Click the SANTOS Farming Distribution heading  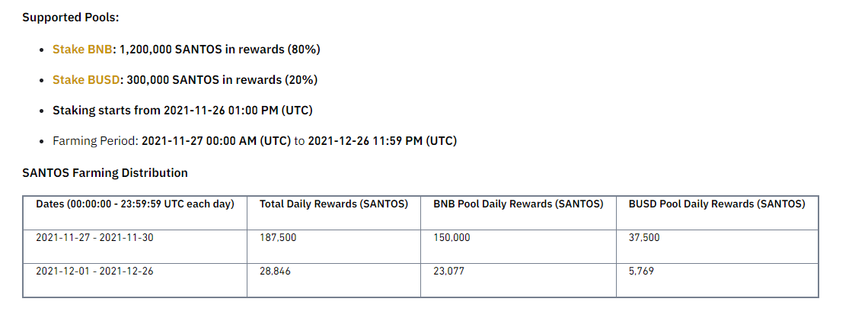click(x=105, y=173)
